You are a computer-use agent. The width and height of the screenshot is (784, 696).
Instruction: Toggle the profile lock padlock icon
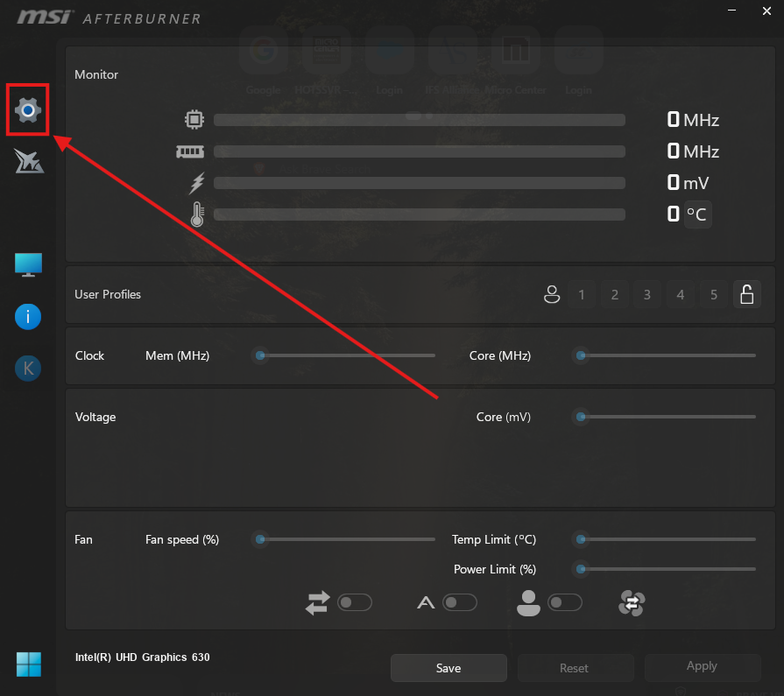point(747,294)
